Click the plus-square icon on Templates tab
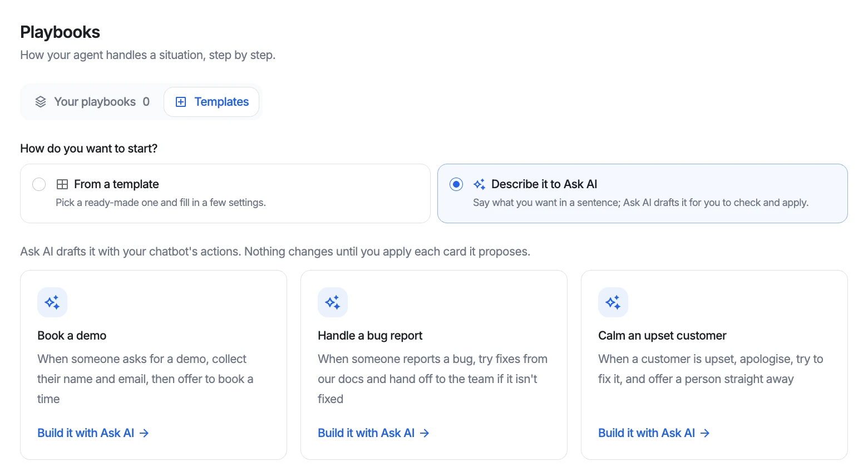Viewport: 868px width, 471px height. (181, 102)
